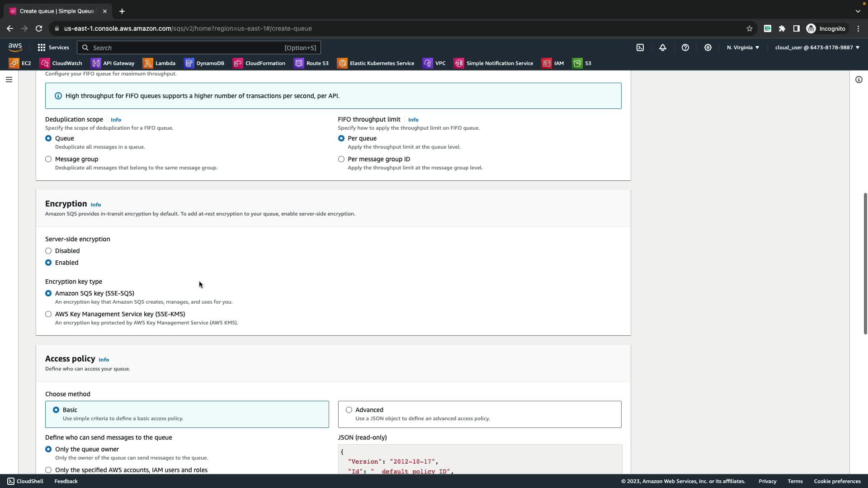
Task: Click the Info link next to Encryption
Action: point(96,205)
